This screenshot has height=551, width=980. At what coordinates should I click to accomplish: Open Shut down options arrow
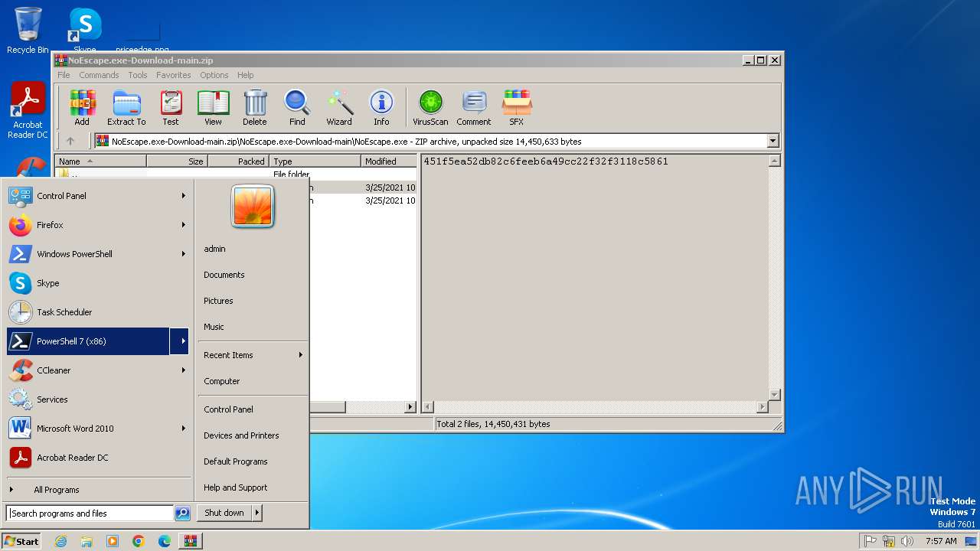pyautogui.click(x=257, y=513)
